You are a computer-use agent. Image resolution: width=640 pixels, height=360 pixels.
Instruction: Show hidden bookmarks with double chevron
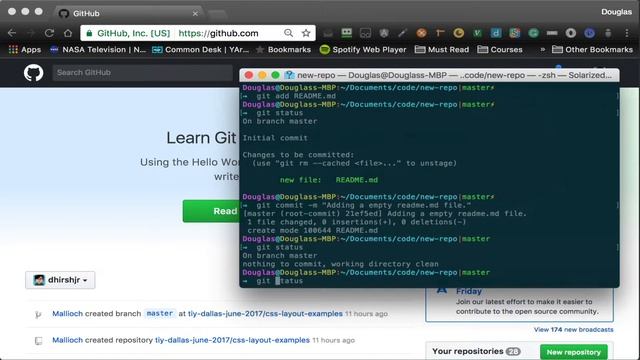(x=542, y=49)
